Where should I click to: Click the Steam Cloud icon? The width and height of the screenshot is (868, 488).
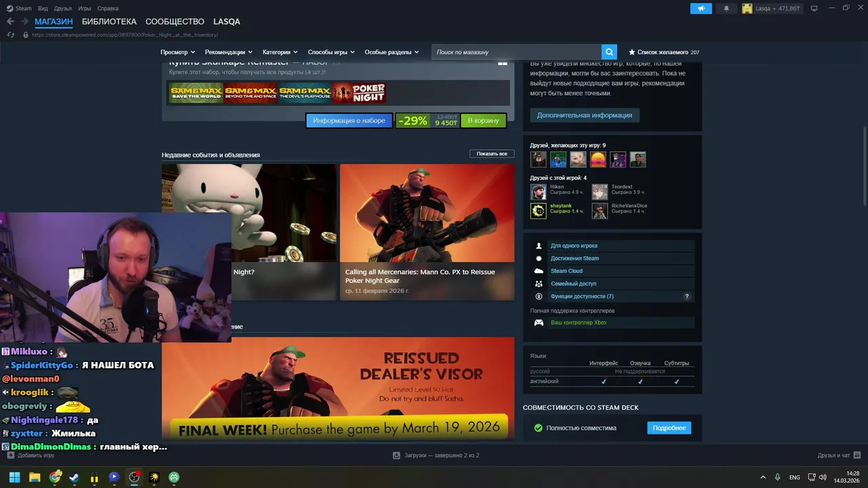(x=539, y=271)
